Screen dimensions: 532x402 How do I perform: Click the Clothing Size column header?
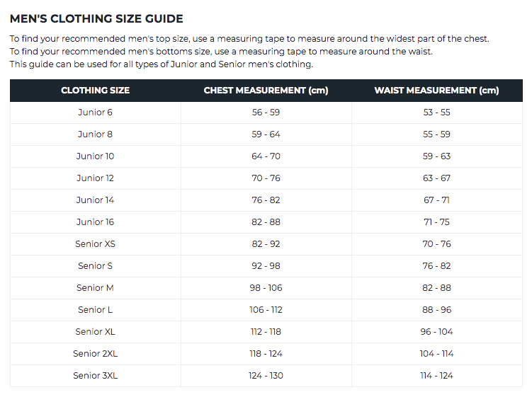(95, 91)
